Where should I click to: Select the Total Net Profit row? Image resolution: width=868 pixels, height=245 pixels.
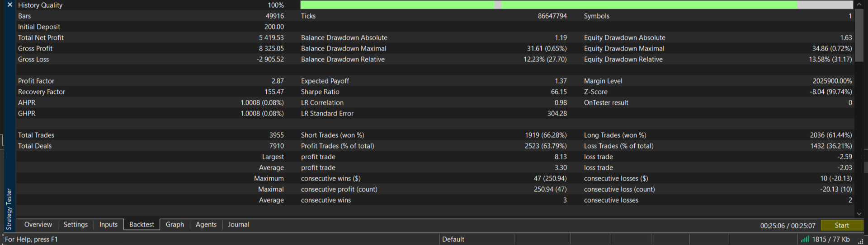[435, 37]
